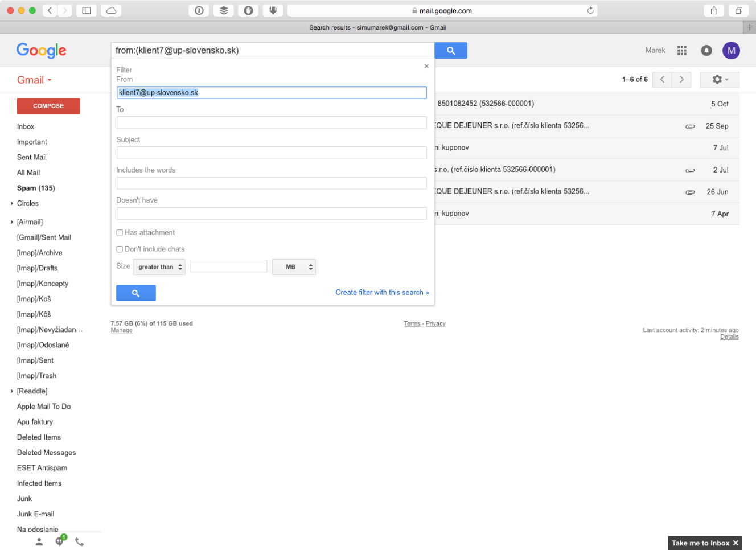Viewport: 756px width, 550px height.
Task: Open the Safari share button
Action: click(x=714, y=10)
